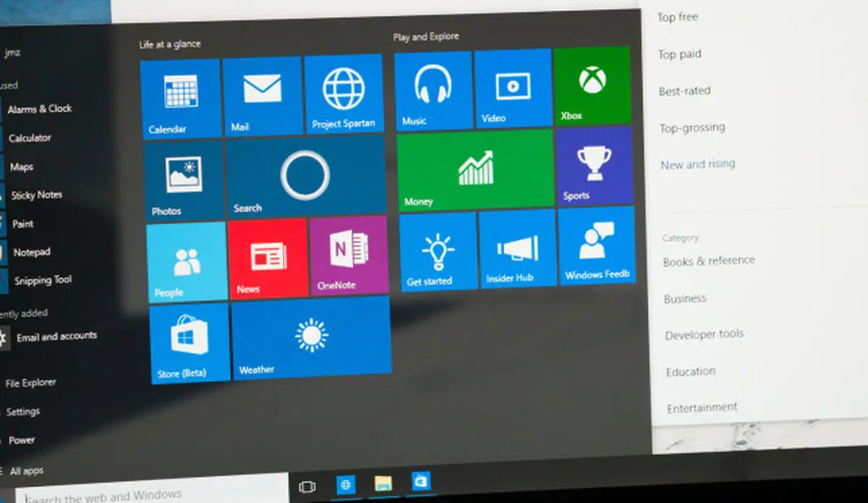Launch Project Spartan browser tile
This screenshot has width=868, height=503.
tap(344, 94)
